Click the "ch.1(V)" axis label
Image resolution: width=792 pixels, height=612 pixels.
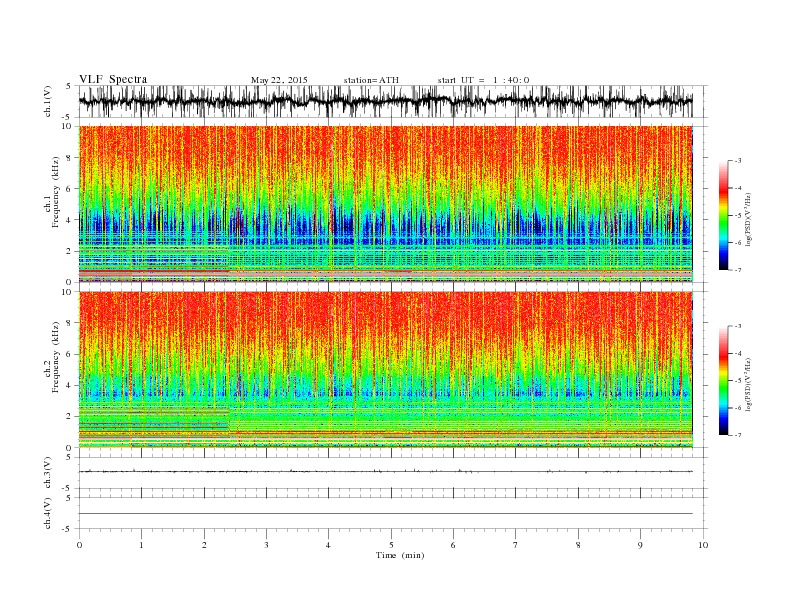click(x=48, y=103)
